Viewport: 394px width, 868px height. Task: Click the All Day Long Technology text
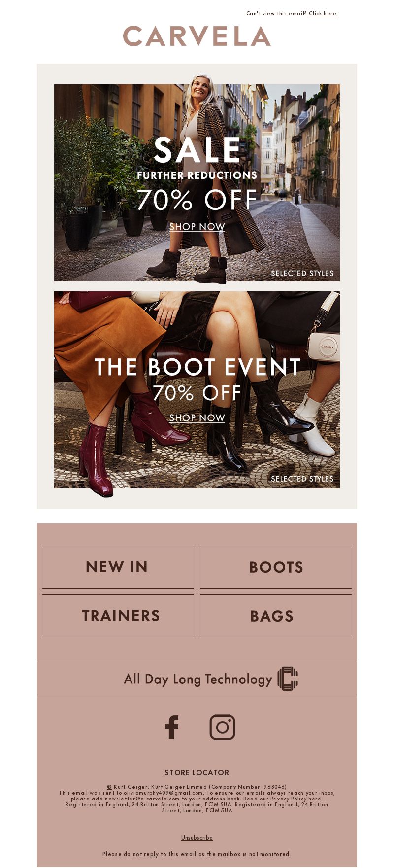pyautogui.click(x=198, y=679)
